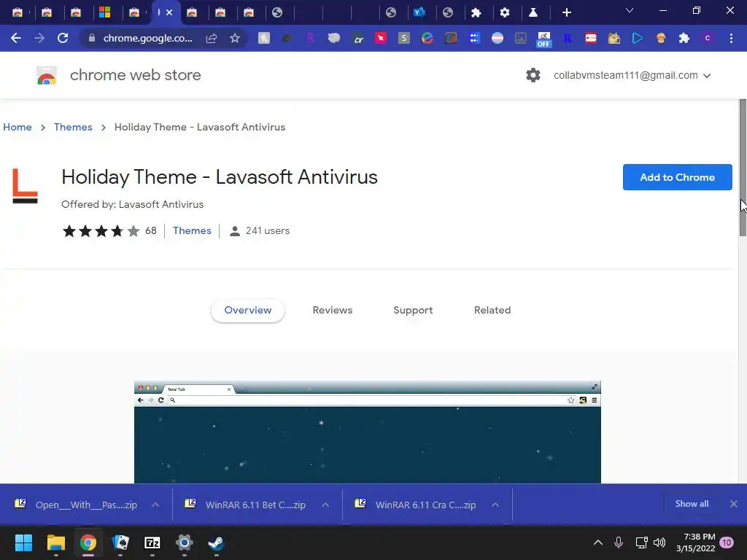Open Chrome's three-dot menu
Image resolution: width=747 pixels, height=560 pixels.
coord(731,38)
